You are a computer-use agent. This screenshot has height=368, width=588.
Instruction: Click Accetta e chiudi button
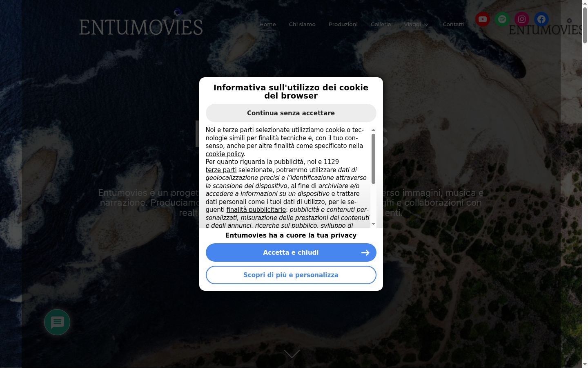pos(291,253)
